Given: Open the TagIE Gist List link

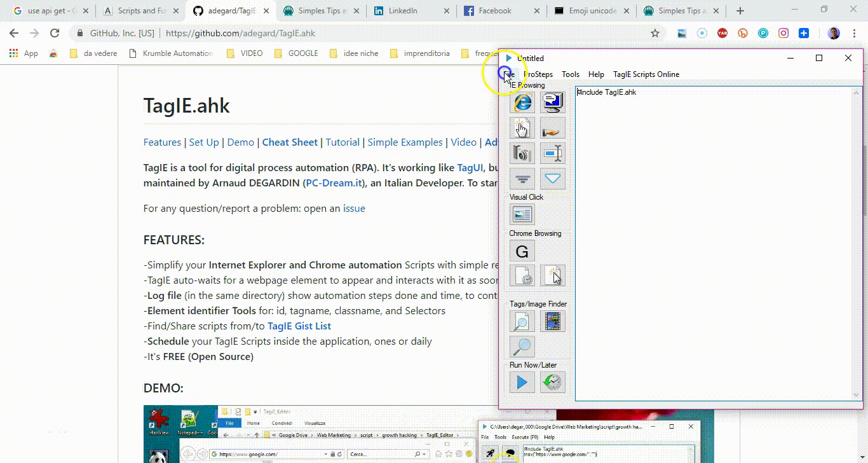Looking at the screenshot, I should point(299,326).
